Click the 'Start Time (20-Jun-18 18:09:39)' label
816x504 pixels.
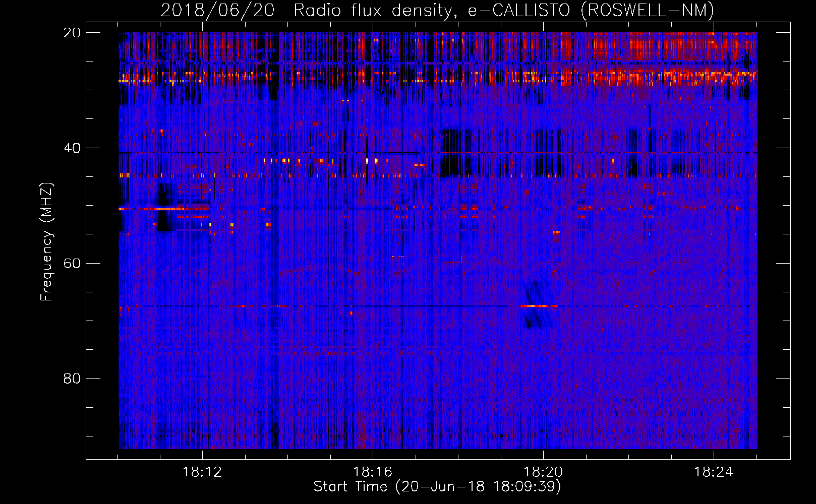[x=437, y=487]
